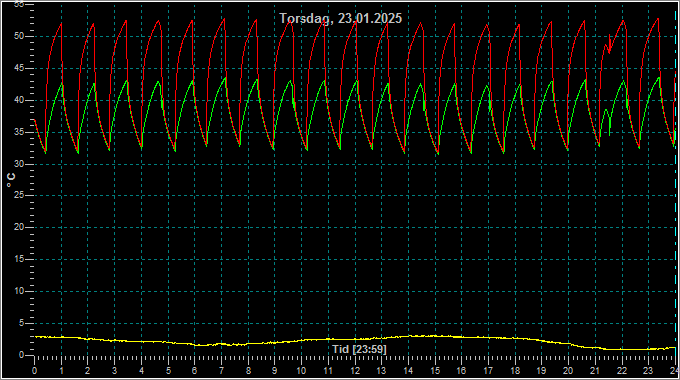Click the Tid [23:59] time label
Image resolution: width=680 pixels, height=380 pixels.
(359, 349)
